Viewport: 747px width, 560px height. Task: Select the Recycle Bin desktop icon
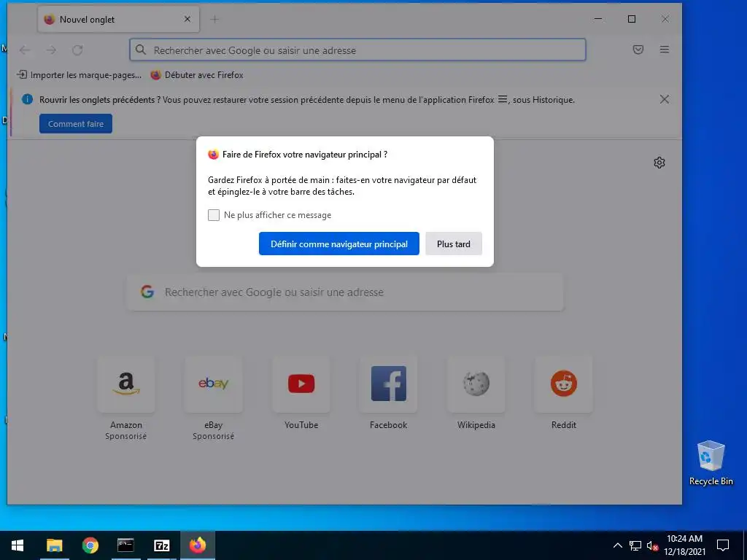(x=711, y=463)
